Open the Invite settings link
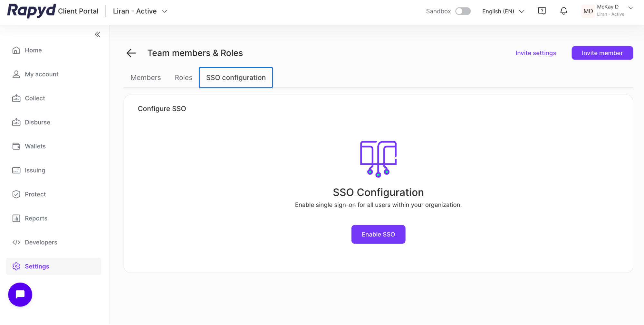Screen dimensions: 644x325 (x=535, y=53)
